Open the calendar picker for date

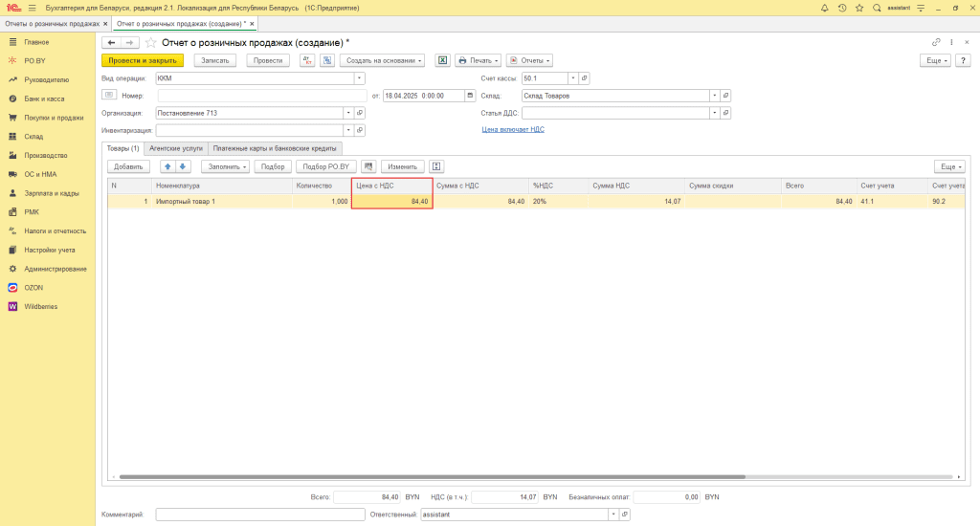pyautogui.click(x=470, y=96)
